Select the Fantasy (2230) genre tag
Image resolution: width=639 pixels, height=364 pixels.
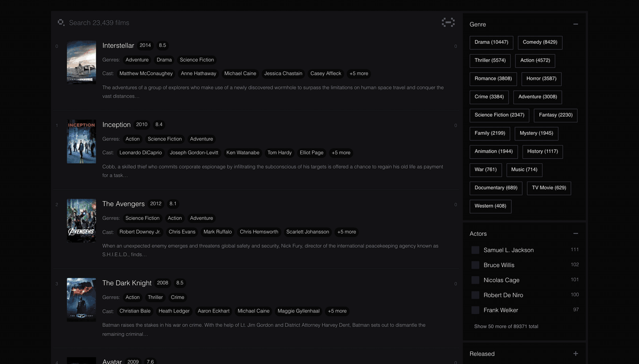(x=555, y=115)
